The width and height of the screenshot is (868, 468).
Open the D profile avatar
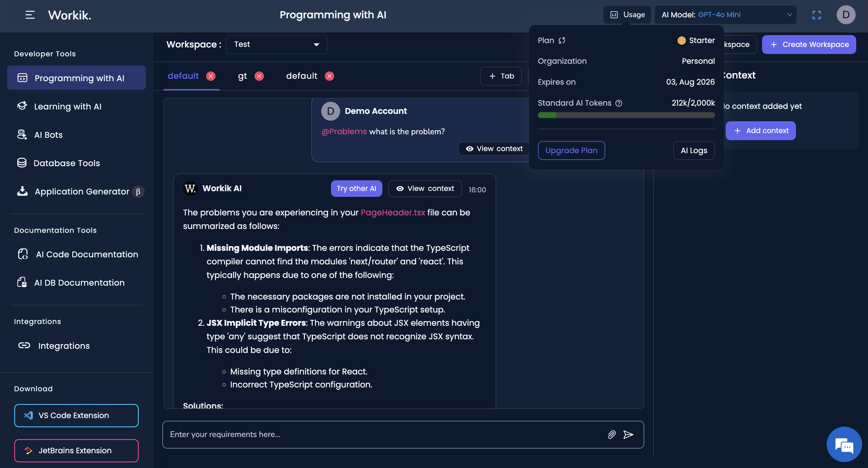tap(846, 15)
